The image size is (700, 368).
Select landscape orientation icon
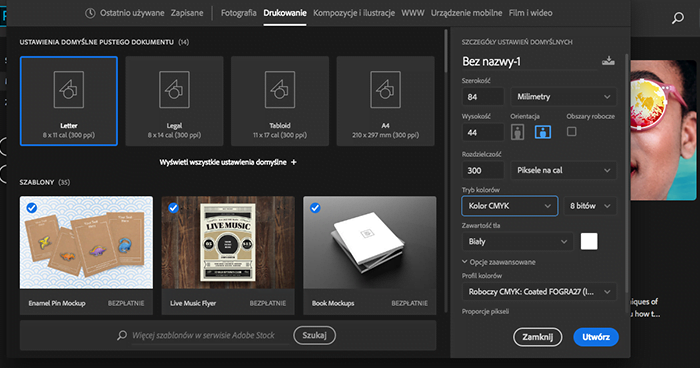tap(543, 132)
